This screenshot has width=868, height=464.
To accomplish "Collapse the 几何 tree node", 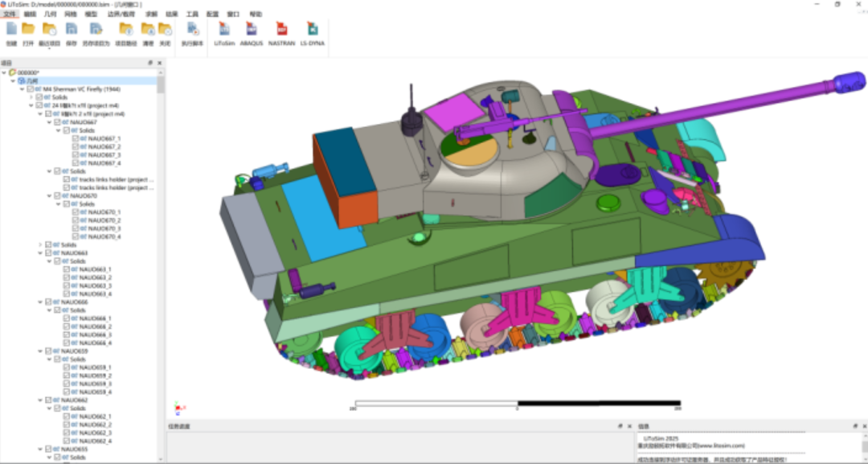I will [14, 81].
